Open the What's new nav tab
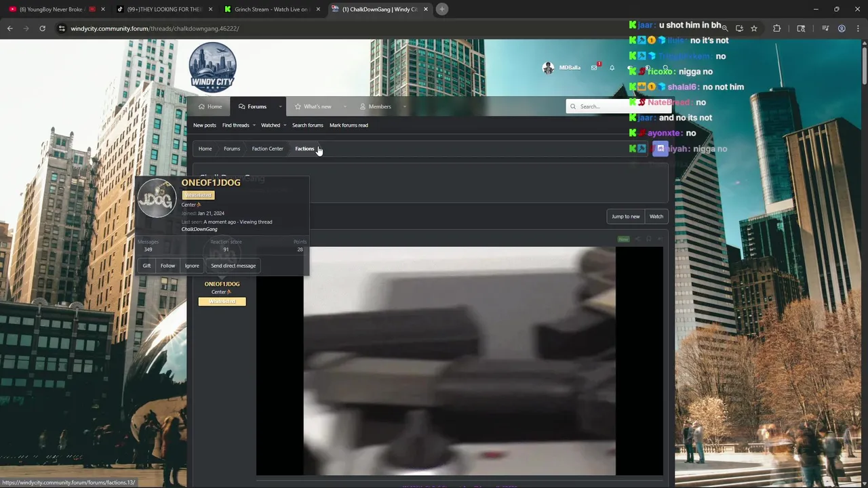The height and width of the screenshot is (488, 868). coord(313,106)
